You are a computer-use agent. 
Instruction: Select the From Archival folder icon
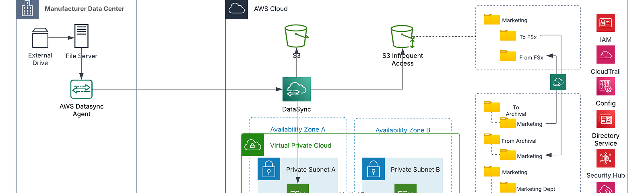click(491, 139)
